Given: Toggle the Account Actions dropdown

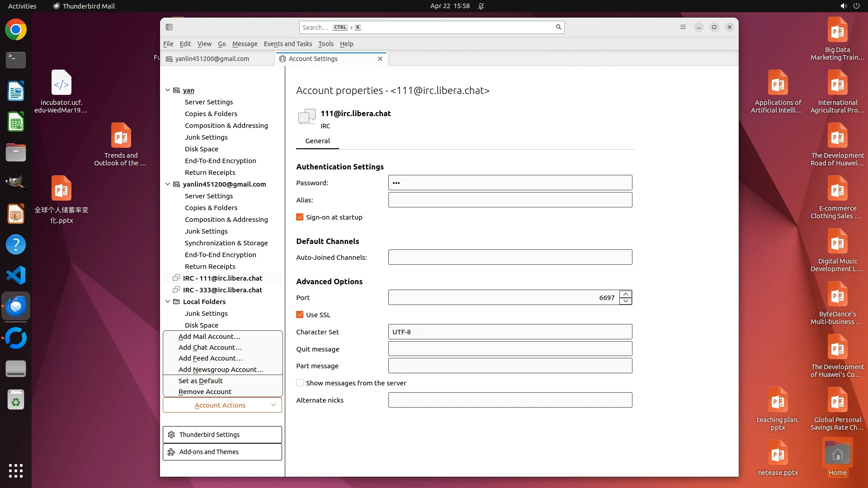Looking at the screenshot, I should point(222,405).
